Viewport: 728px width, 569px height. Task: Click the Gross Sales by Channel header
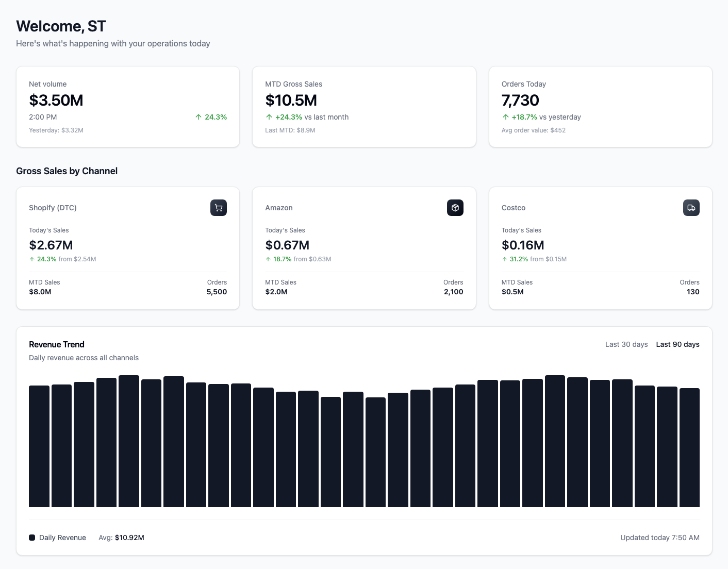(x=67, y=171)
